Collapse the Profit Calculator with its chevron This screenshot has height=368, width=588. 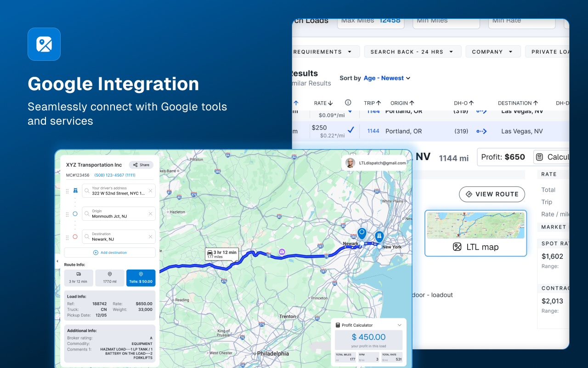point(400,325)
